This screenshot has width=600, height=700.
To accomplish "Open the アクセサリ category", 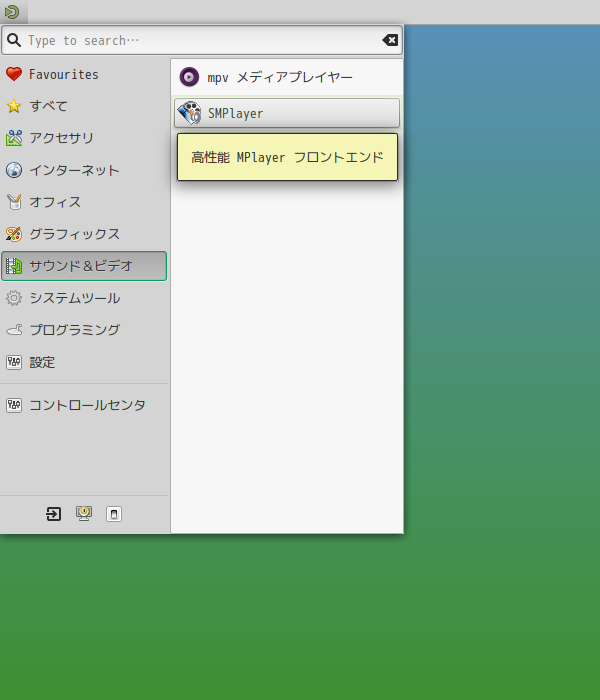I will coord(84,138).
